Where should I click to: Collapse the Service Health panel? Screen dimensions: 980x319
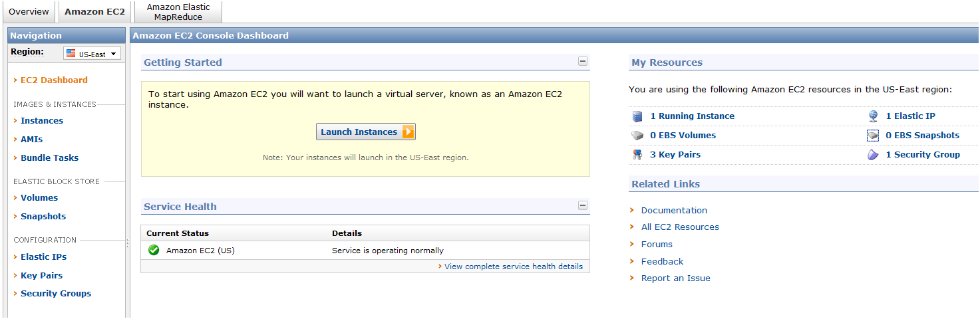[x=583, y=205]
